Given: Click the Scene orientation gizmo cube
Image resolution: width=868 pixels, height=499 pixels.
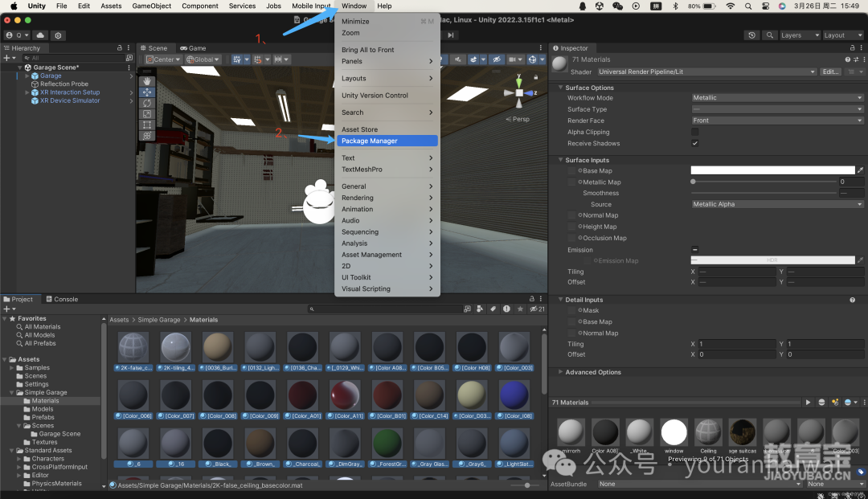Looking at the screenshot, I should click(x=519, y=93).
